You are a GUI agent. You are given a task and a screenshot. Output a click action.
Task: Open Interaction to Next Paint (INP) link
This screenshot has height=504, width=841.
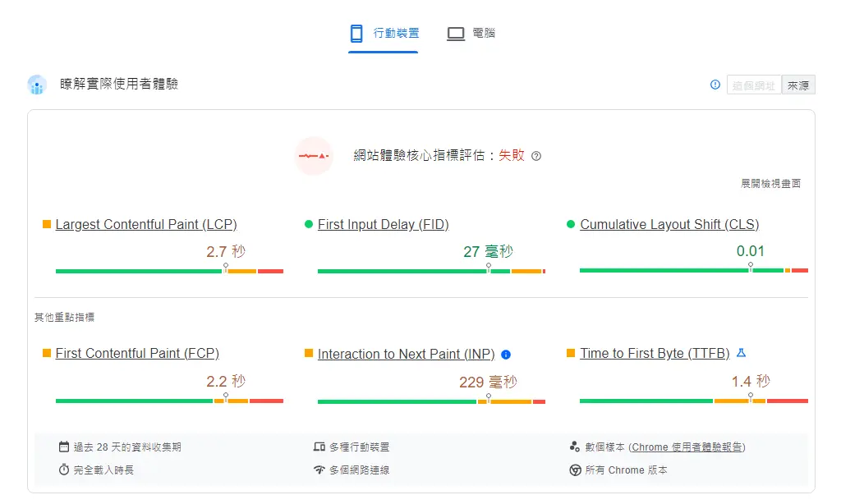pyautogui.click(x=406, y=355)
